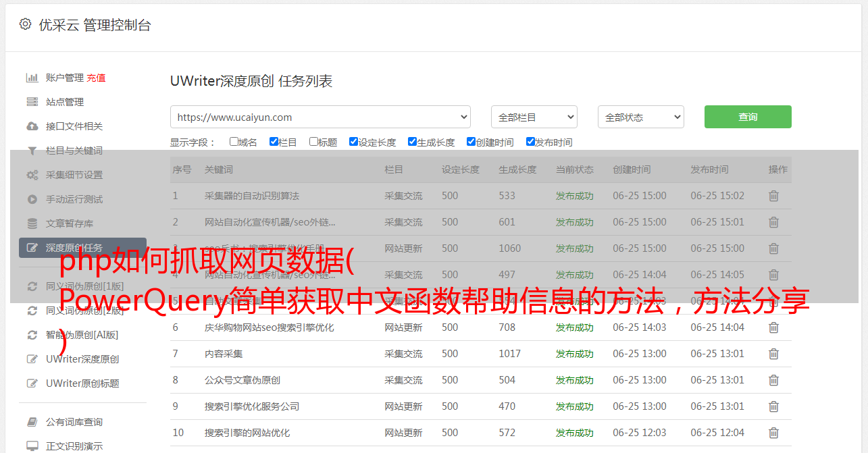Go to 栏目与关键词 menu
Viewport: 868px width, 453px height.
pyautogui.click(x=74, y=151)
